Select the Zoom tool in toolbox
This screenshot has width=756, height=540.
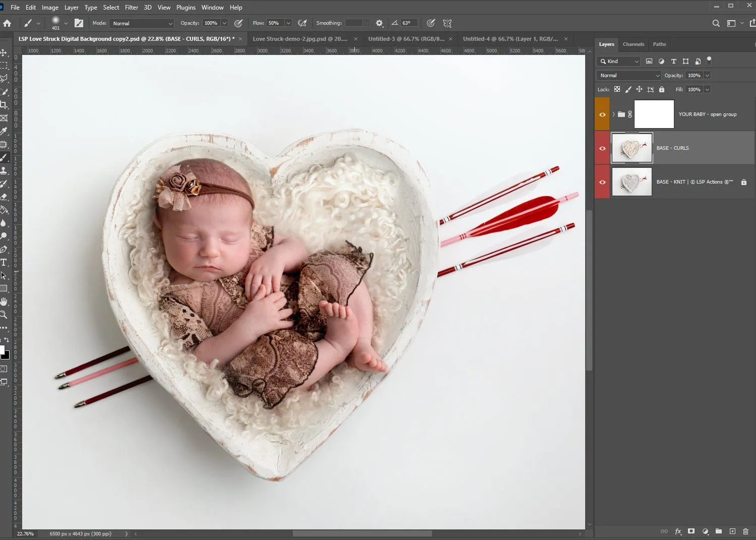pyautogui.click(x=4, y=315)
